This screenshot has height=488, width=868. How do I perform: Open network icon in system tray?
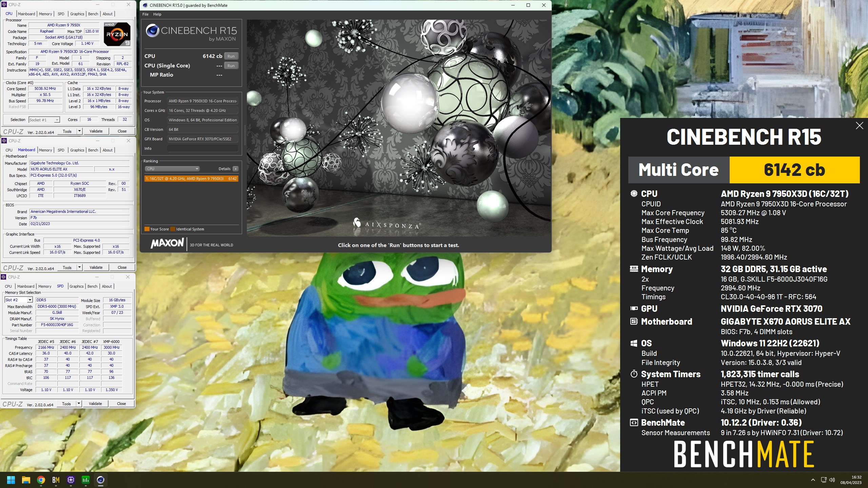pyautogui.click(x=824, y=480)
